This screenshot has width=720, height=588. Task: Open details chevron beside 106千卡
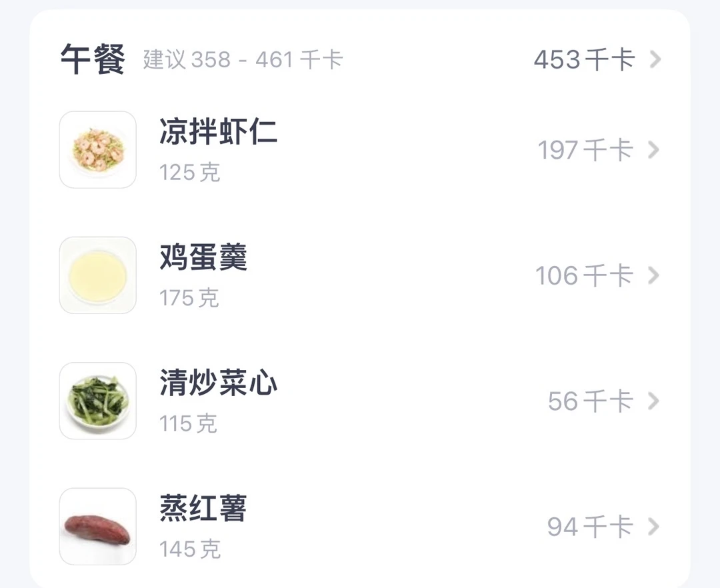[653, 275]
